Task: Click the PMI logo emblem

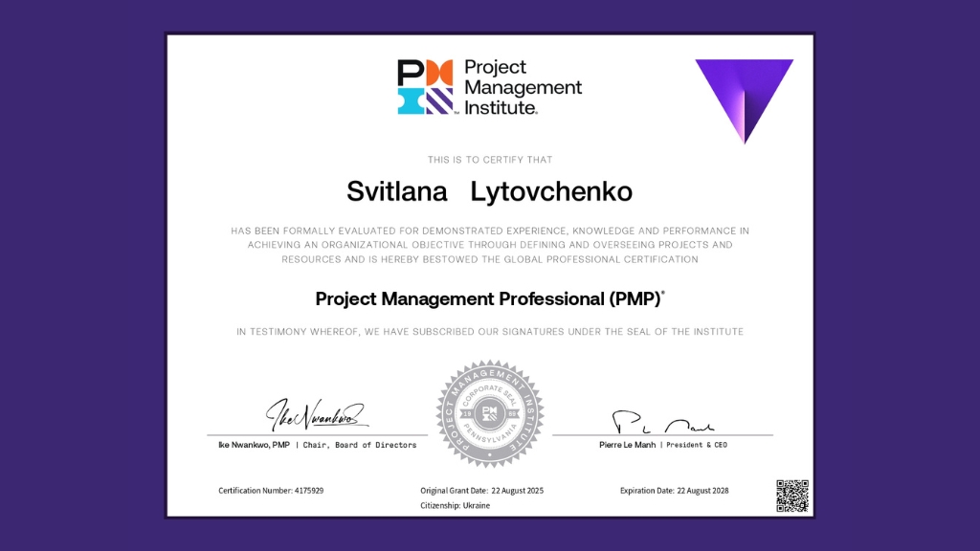Action: [425, 87]
